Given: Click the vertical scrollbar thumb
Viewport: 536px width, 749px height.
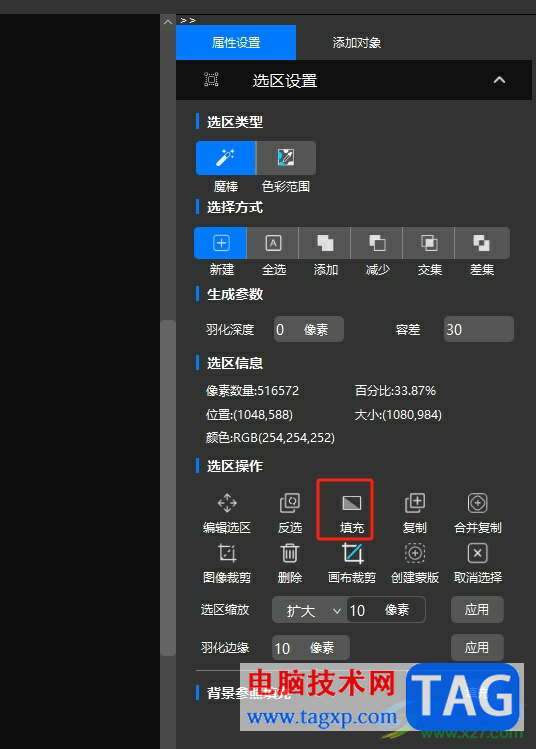Looking at the screenshot, I should click(168, 487).
